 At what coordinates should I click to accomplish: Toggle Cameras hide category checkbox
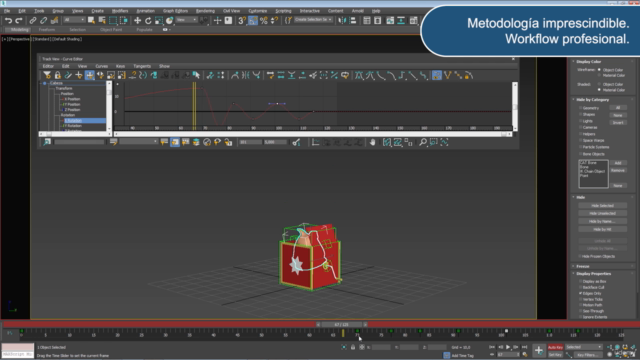(580, 127)
